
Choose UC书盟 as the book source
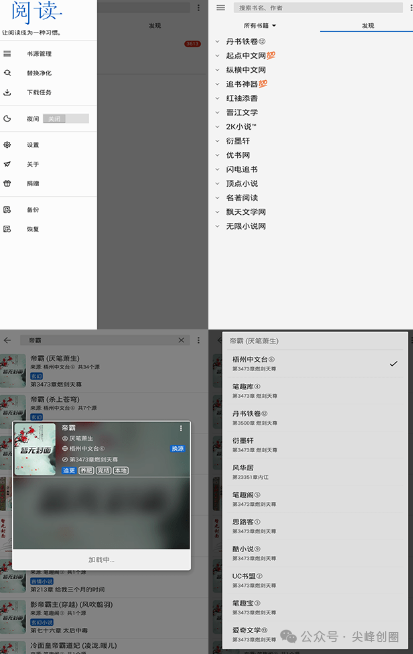(315, 581)
